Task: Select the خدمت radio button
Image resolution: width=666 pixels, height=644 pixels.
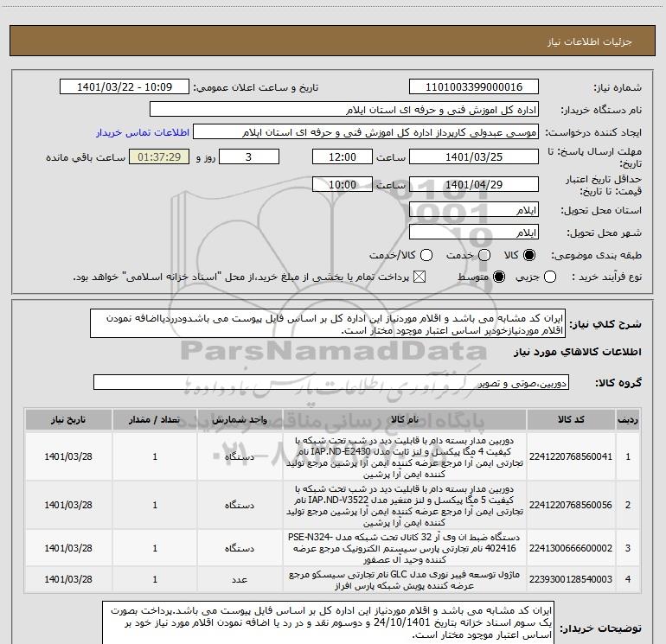Action: coord(484,255)
